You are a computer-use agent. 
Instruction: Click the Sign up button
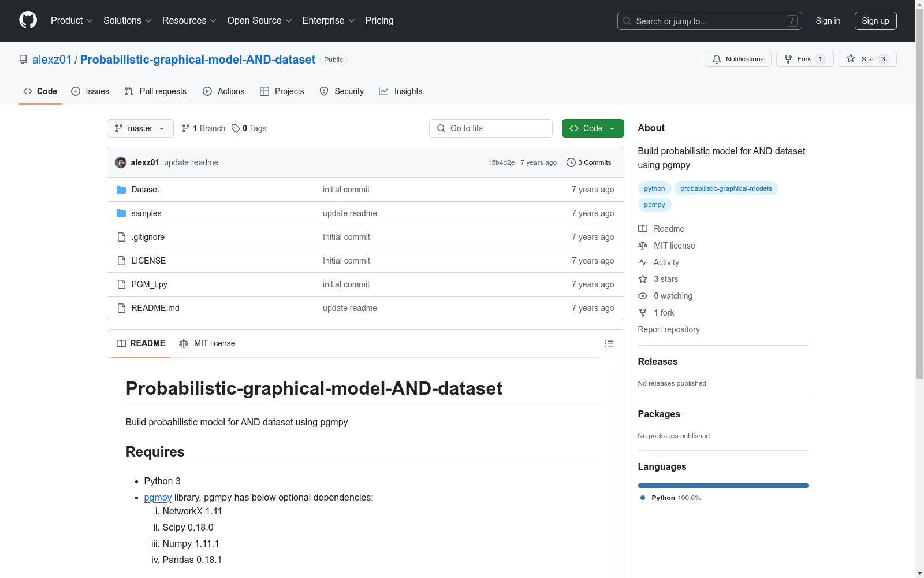pyautogui.click(x=875, y=21)
